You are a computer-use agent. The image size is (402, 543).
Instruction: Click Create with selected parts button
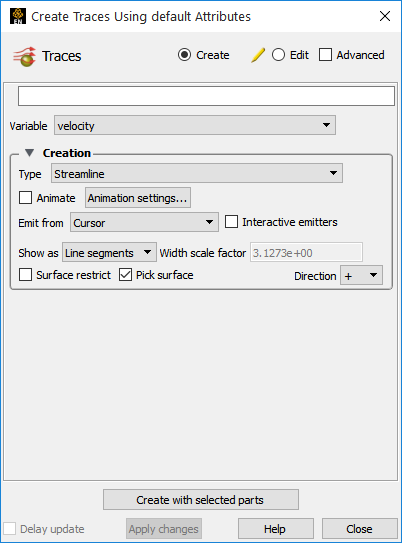(201, 500)
